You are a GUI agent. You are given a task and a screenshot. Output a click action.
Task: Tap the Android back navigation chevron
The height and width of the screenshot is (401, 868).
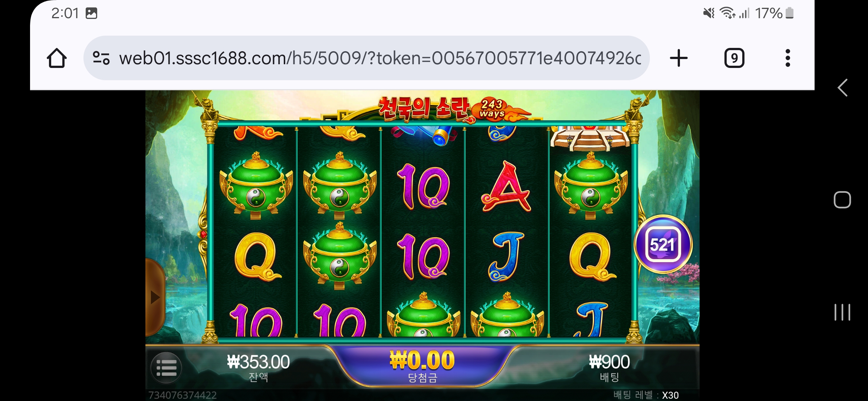tap(842, 88)
